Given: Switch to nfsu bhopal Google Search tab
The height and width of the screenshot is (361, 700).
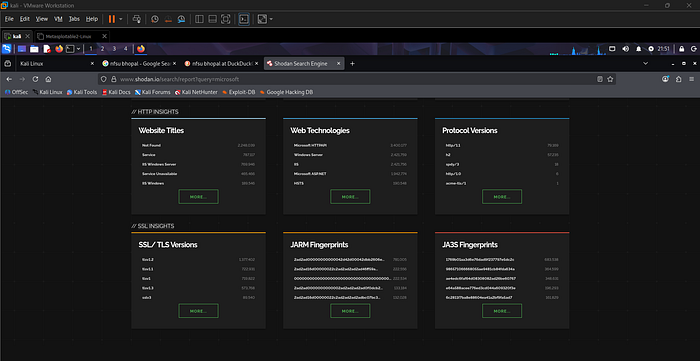Looking at the screenshot, I should point(139,64).
